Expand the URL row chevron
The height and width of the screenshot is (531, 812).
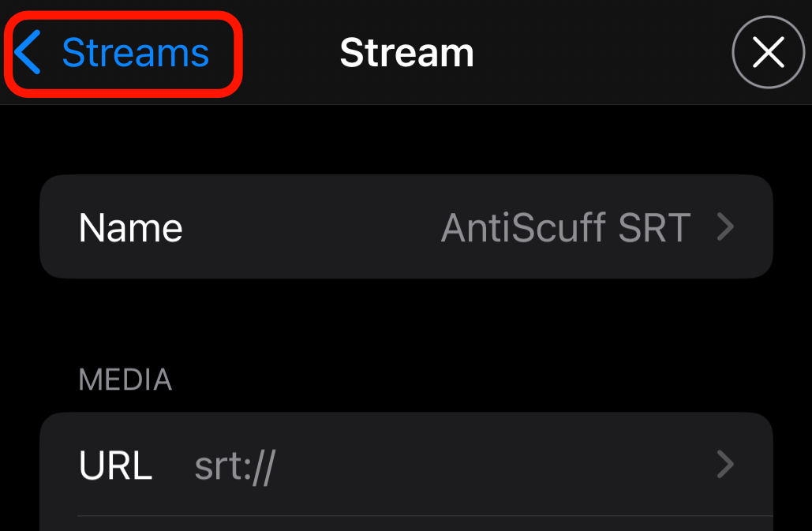725,466
